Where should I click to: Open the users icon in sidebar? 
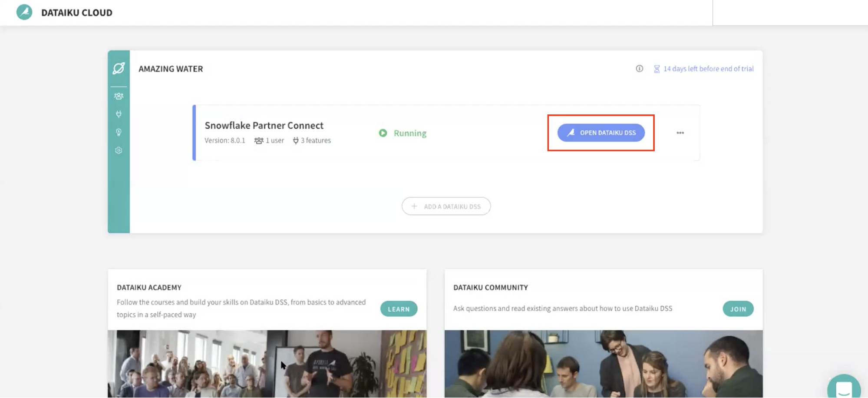tap(119, 96)
